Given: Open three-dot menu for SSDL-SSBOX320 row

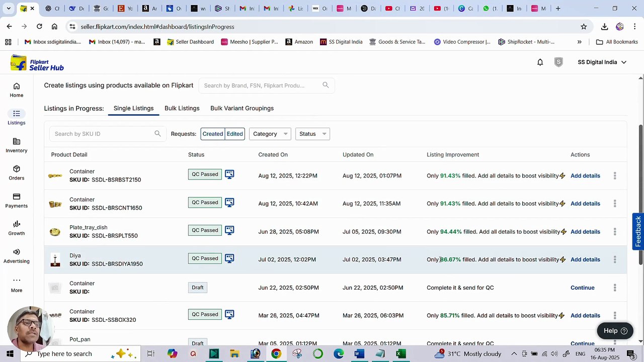Looking at the screenshot, I should 615,315.
